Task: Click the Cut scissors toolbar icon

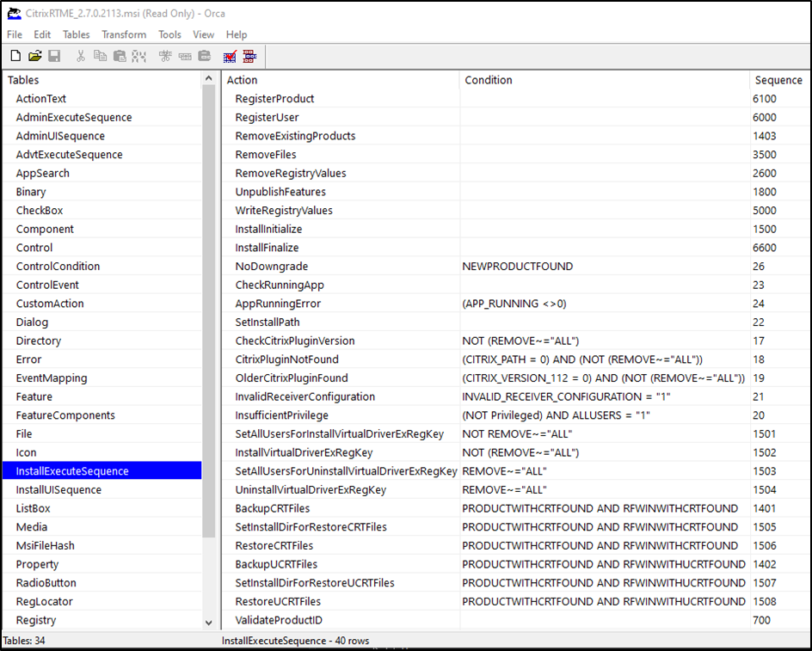Action: coord(80,56)
